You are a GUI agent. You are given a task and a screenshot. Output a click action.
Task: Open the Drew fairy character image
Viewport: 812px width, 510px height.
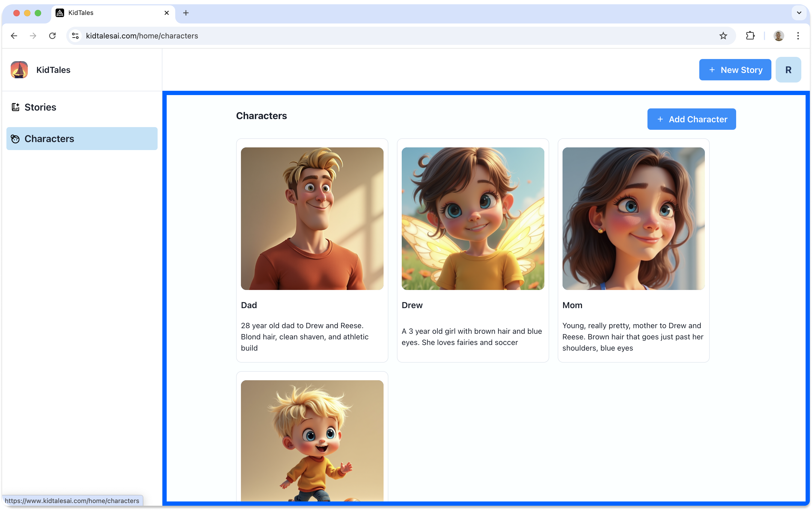pyautogui.click(x=473, y=218)
